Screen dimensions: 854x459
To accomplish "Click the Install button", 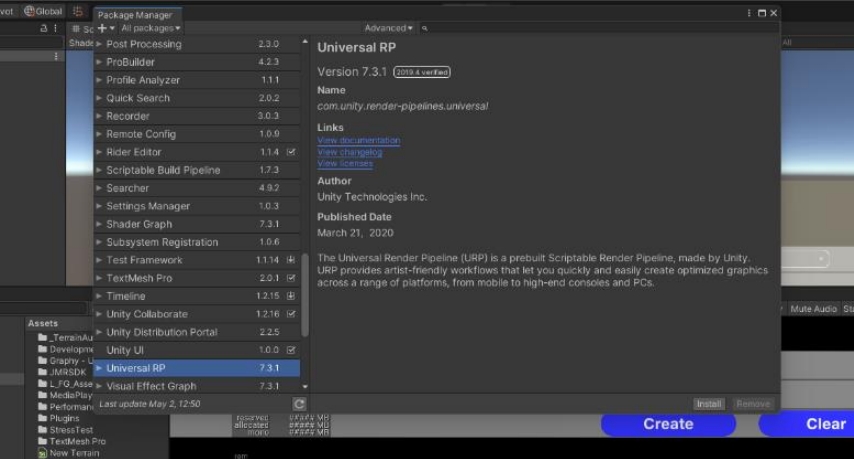I will point(709,404).
